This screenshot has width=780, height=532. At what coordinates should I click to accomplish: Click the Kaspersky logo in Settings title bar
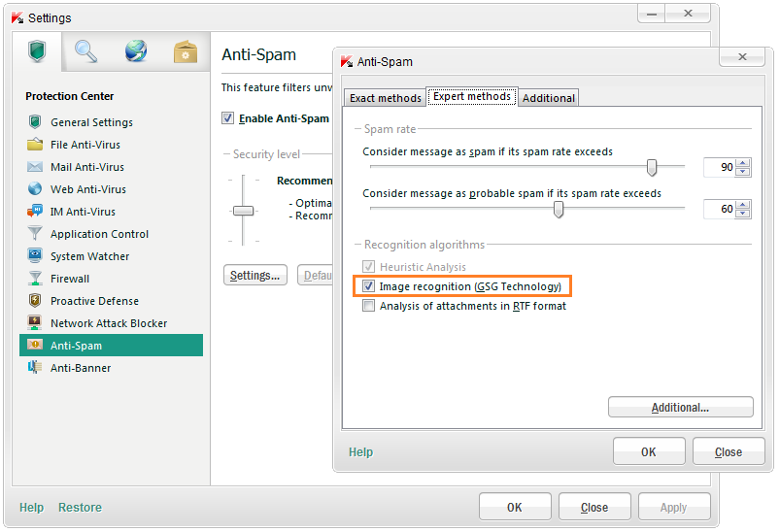[x=17, y=17]
